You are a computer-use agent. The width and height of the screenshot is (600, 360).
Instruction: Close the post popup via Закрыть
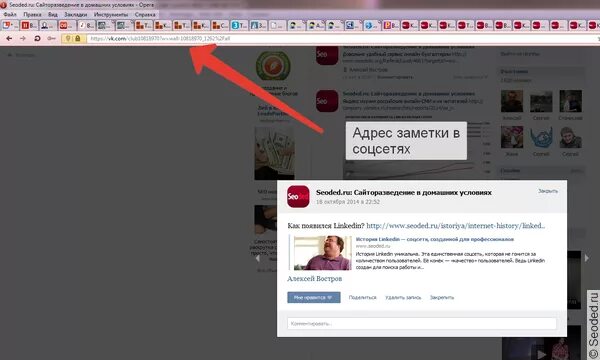pyautogui.click(x=548, y=191)
